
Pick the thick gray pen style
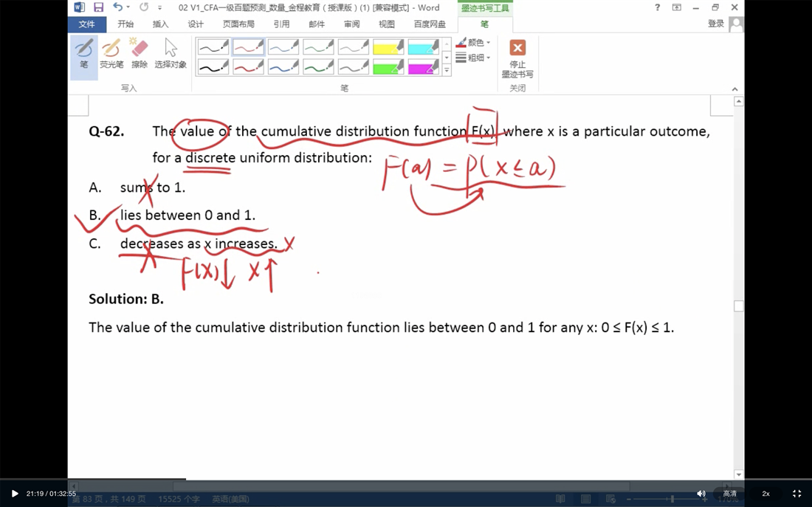353,66
